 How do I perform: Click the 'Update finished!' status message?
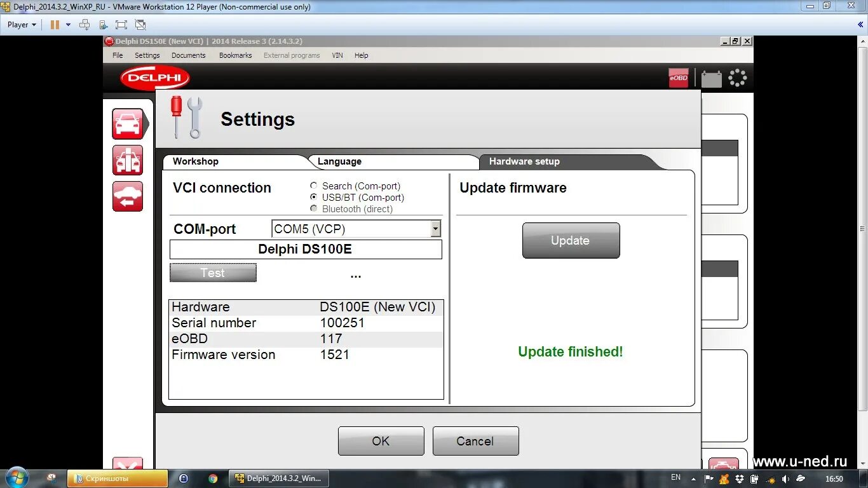[x=571, y=351]
